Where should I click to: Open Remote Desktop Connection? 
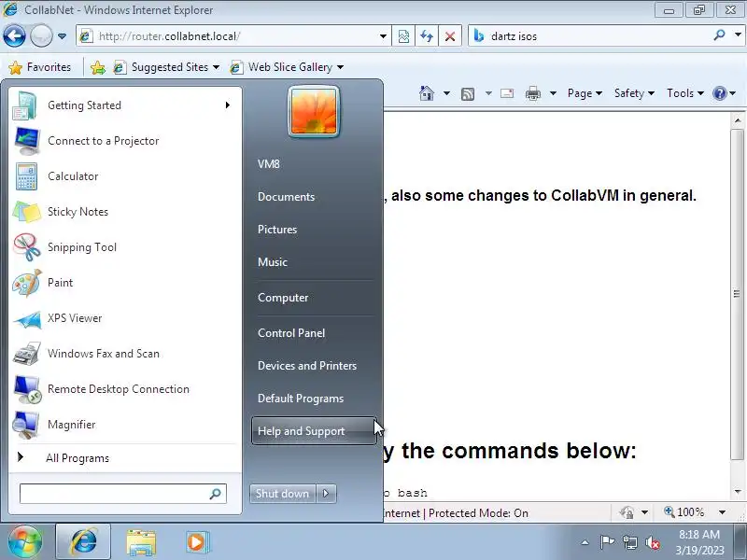point(124,389)
